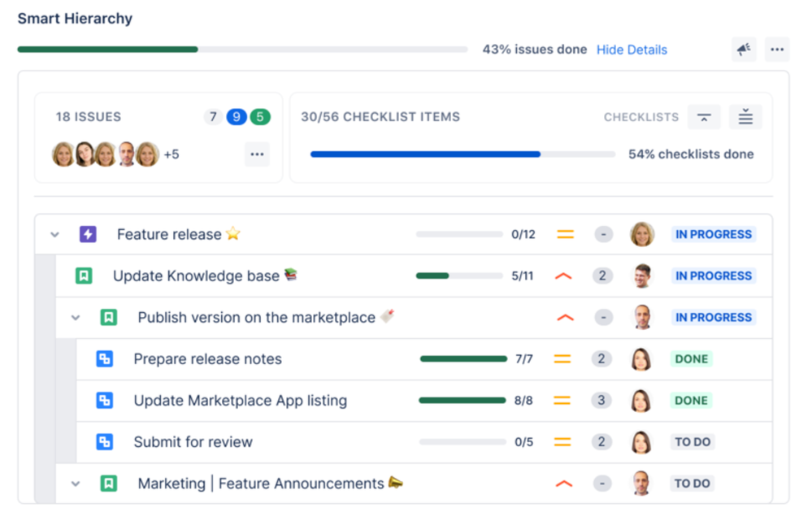Viewport: 812px width, 512px height.
Task: Click the assignee avatar on Marketing row
Action: coord(641,483)
